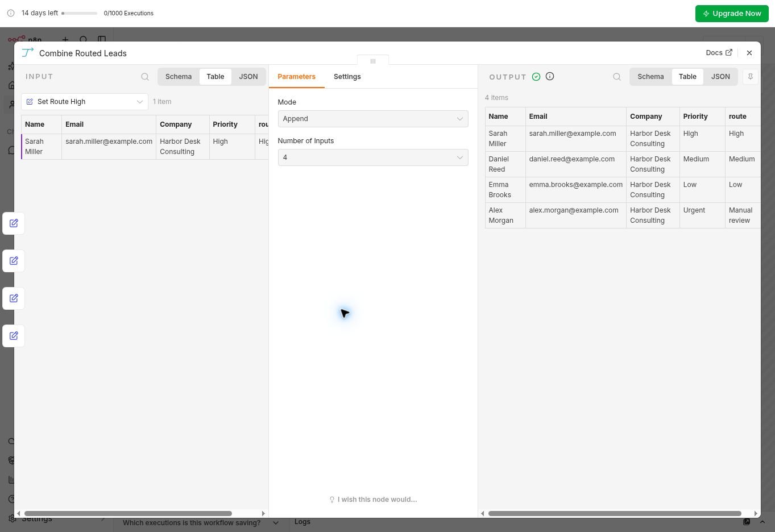Click the OUTPUT panel horizontal scrollbar
Screen dimensions: 775x532
click(x=615, y=513)
